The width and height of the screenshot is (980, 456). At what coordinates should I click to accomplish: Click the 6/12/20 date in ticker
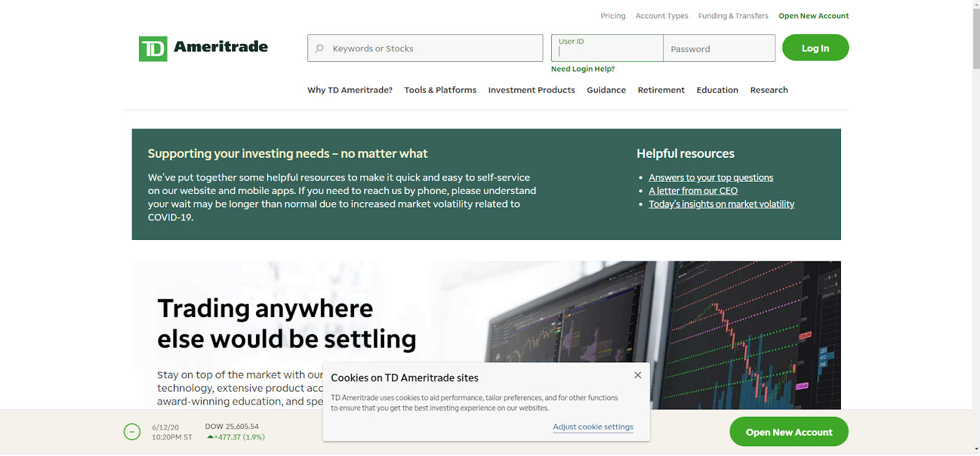coord(165,428)
